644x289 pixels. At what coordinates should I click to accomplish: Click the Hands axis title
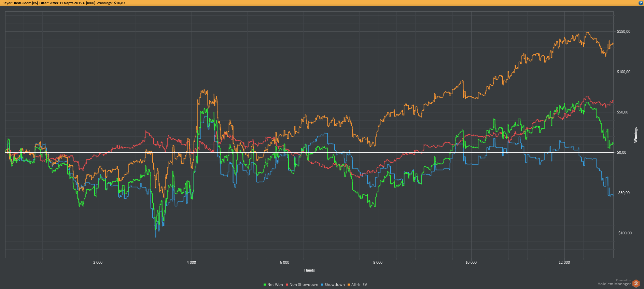tap(309, 270)
